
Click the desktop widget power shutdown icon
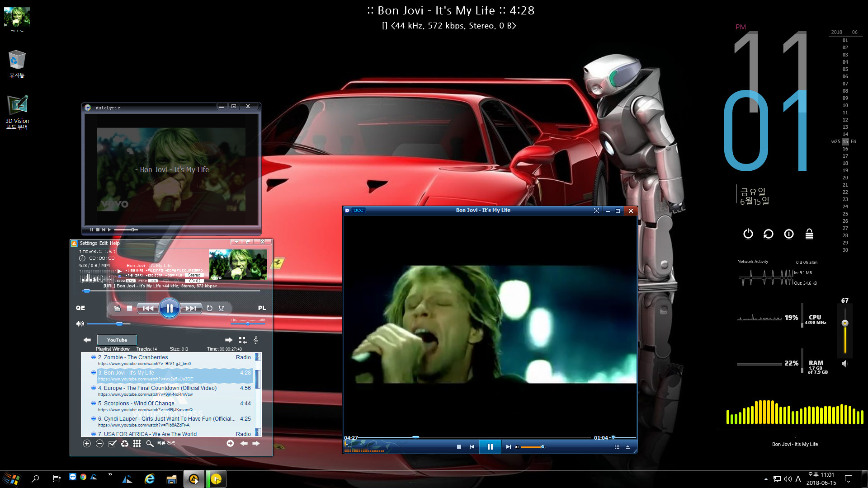[748, 234]
